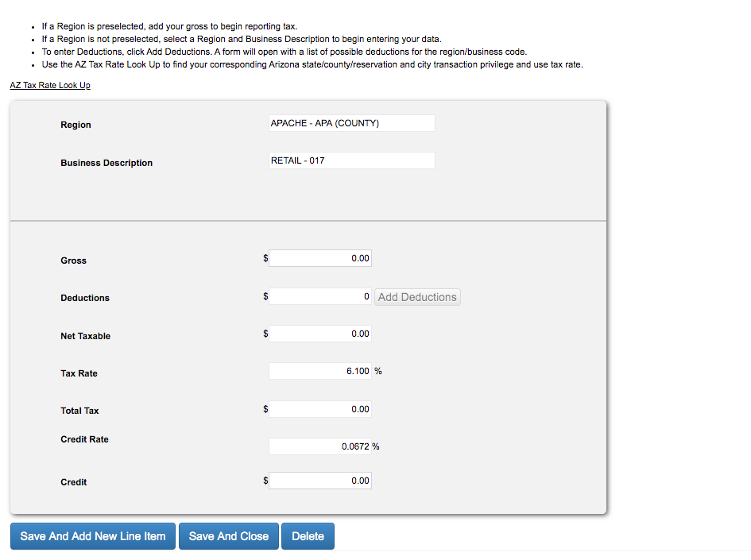Click the Add Deductions button
This screenshot has height=560, width=751.
417,297
